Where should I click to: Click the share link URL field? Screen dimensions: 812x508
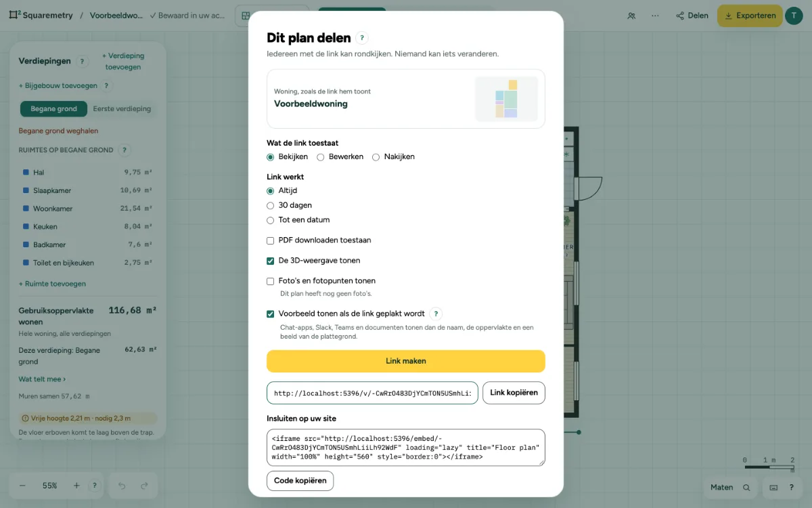[x=373, y=393]
